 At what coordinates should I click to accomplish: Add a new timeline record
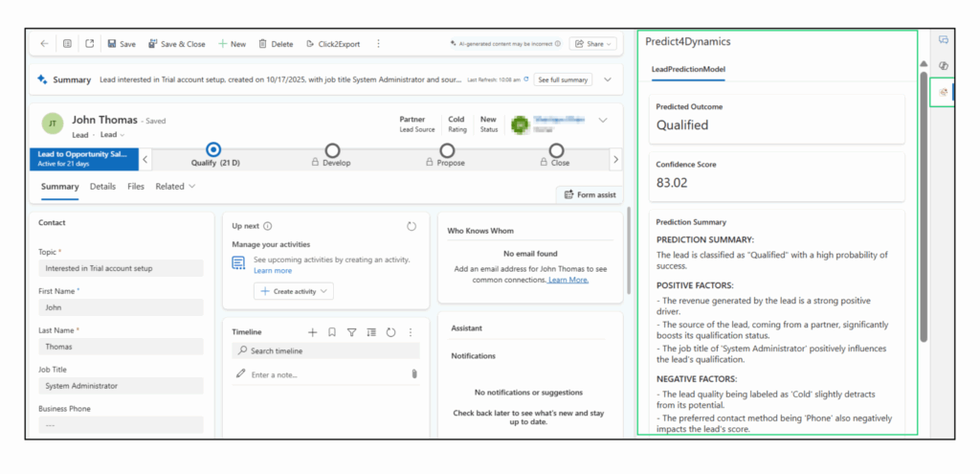(x=313, y=332)
